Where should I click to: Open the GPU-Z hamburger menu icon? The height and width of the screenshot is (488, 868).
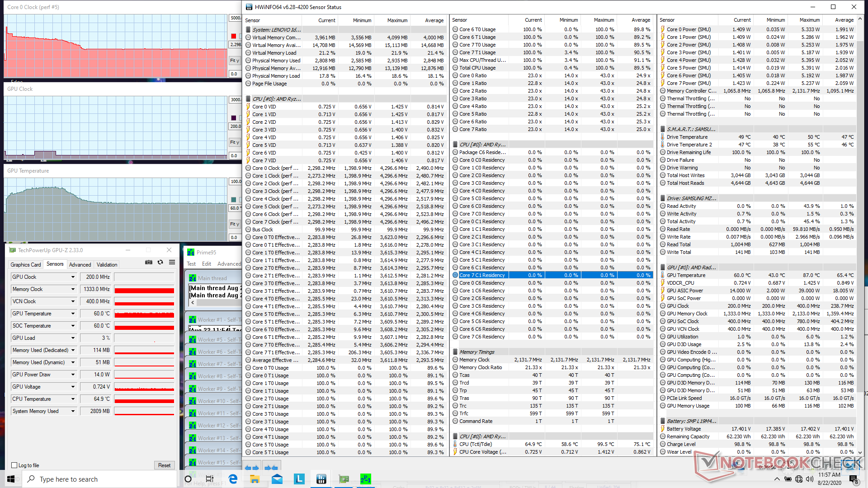pos(172,263)
